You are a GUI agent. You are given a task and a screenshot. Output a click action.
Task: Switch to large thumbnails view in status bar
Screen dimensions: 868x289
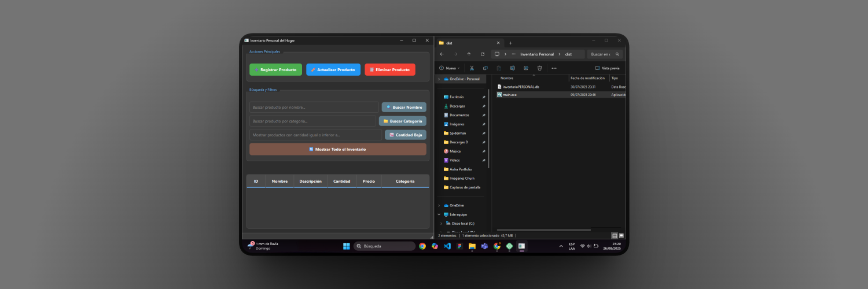[621, 236]
